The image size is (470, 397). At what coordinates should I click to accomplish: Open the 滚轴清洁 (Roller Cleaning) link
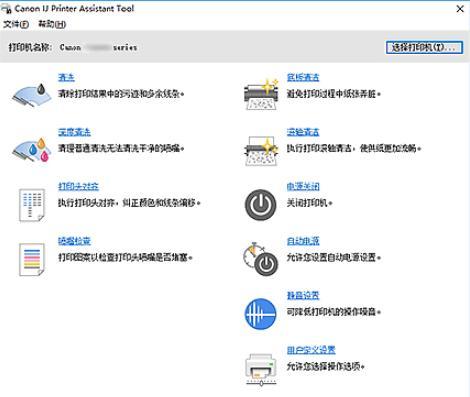(303, 132)
